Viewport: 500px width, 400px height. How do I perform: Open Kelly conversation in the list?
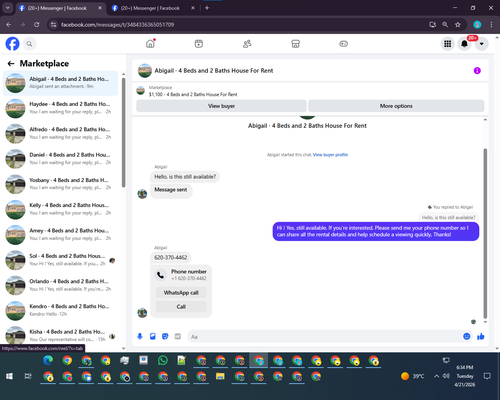pyautogui.click(x=60, y=210)
